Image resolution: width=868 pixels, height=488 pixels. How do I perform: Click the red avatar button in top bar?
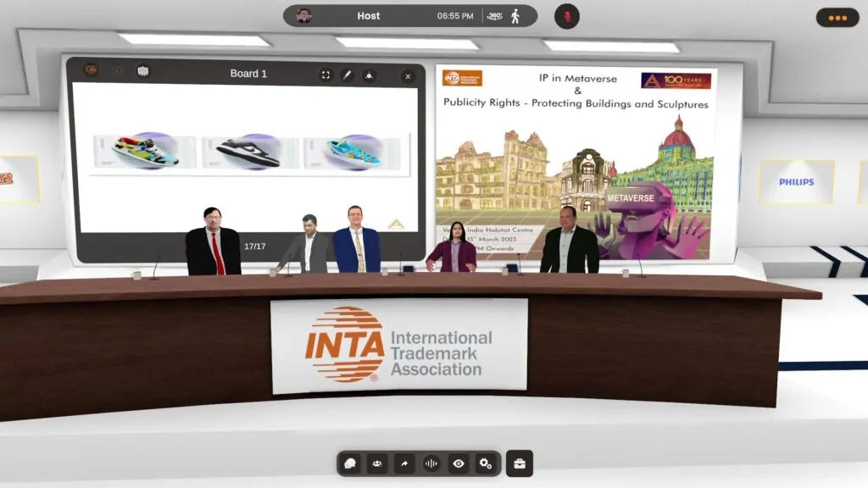click(567, 17)
